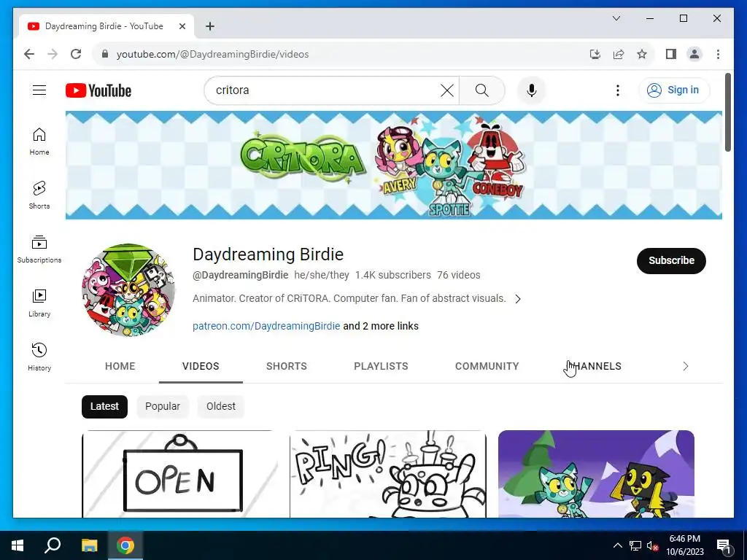Clear the search box with the X
Screen dimensions: 747x560
pyautogui.click(x=447, y=90)
